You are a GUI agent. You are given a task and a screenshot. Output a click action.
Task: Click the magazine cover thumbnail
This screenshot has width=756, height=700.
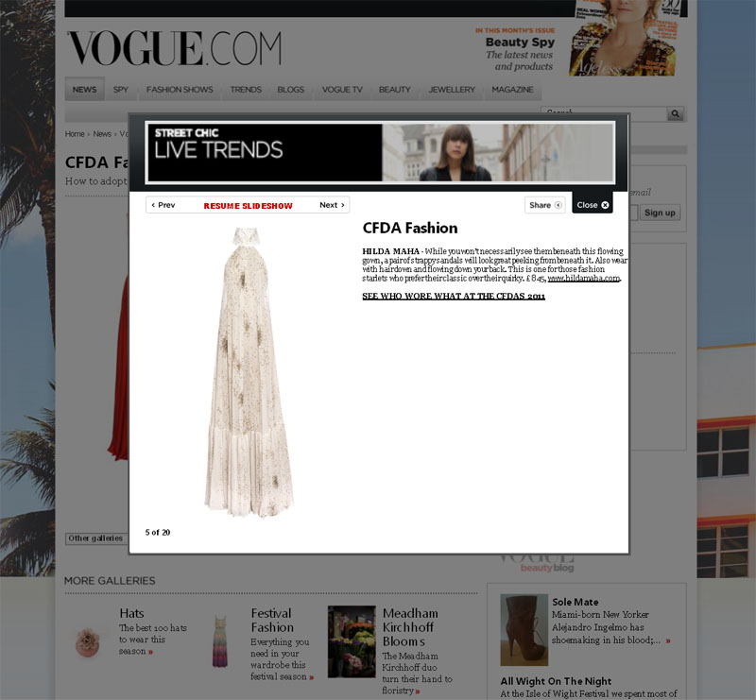pyautogui.click(x=624, y=38)
